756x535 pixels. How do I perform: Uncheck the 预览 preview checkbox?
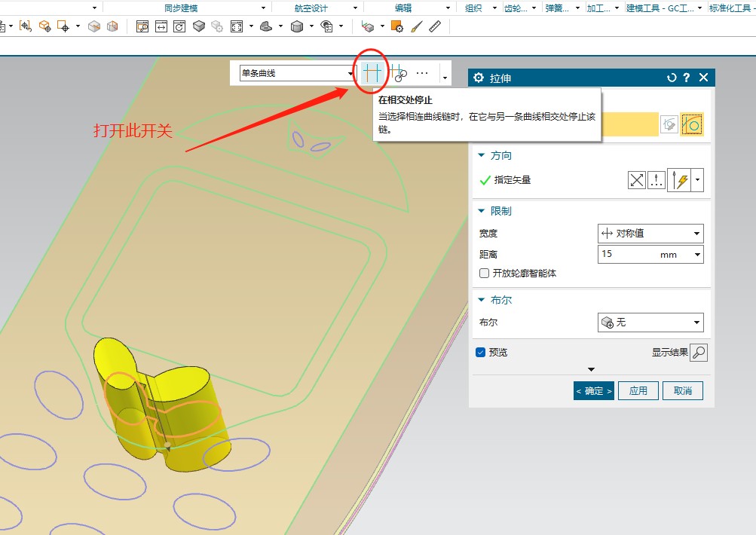[481, 352]
